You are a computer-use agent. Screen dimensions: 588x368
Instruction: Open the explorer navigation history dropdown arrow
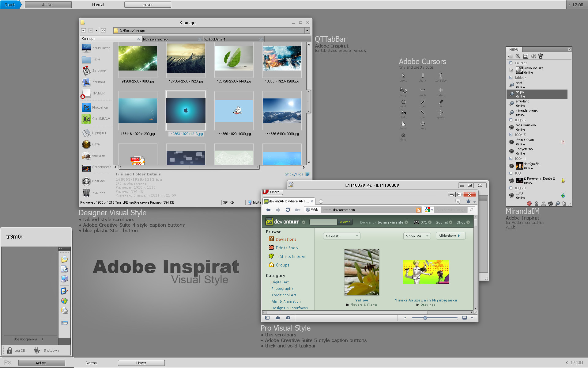96,30
